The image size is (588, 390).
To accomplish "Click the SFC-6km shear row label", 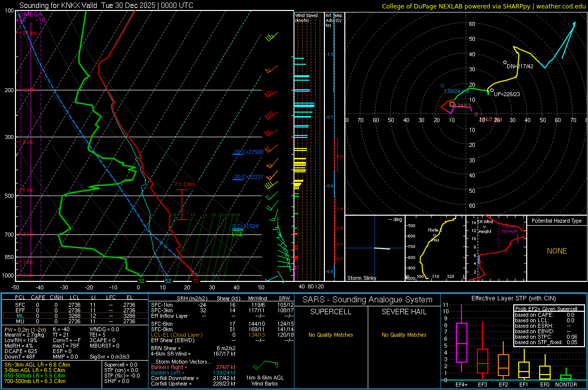I will click(x=161, y=324).
